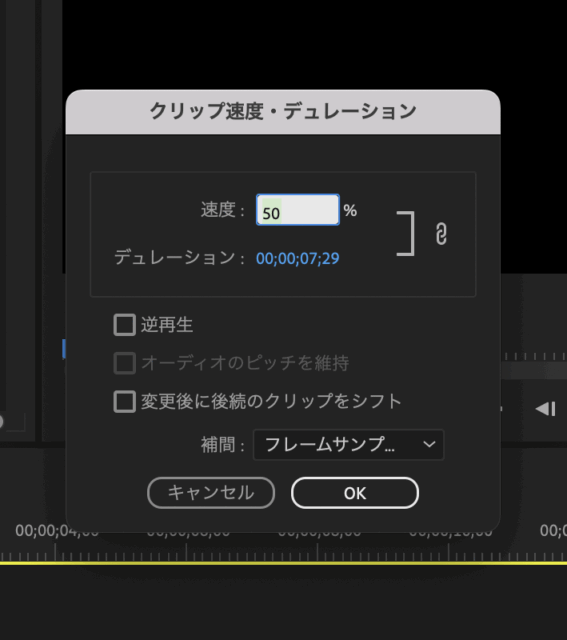
Task: Click the bracket icon joining speed and duration
Action: 406,233
